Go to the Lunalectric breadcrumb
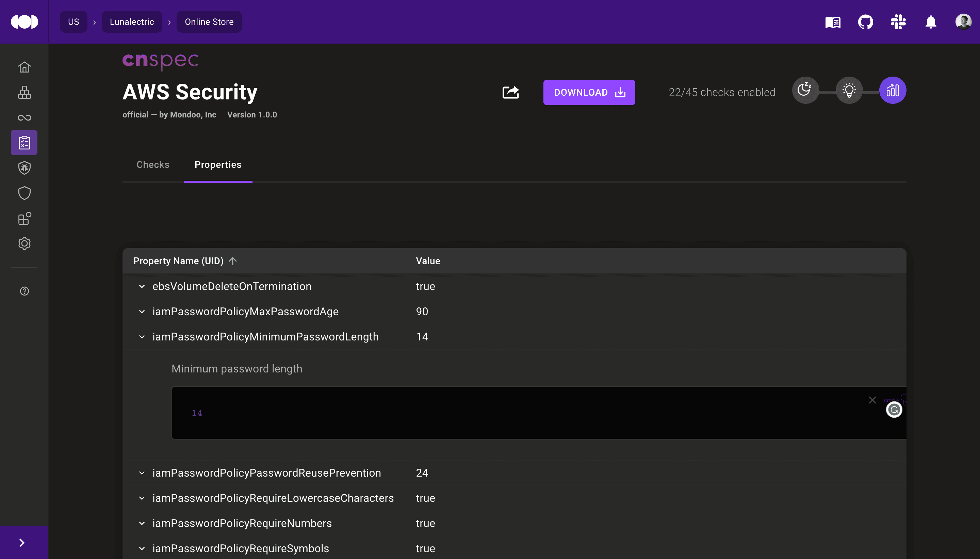 [x=132, y=22]
